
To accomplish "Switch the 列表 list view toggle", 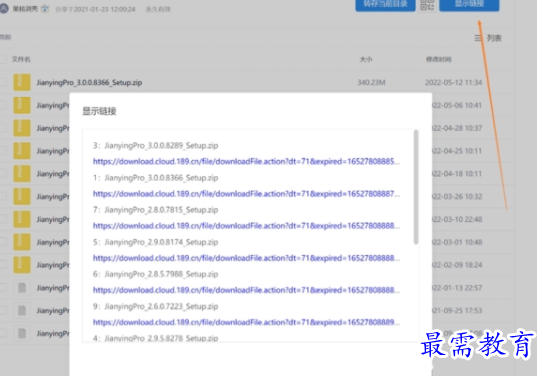I will point(488,38).
